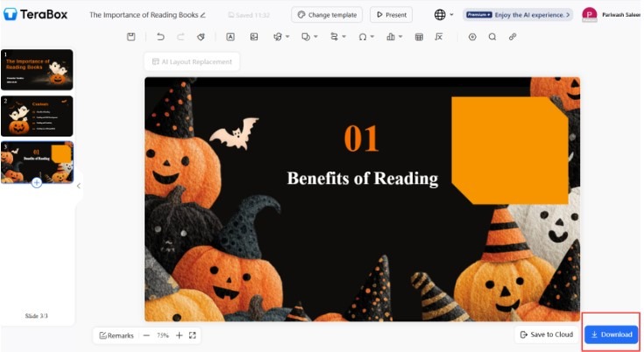This screenshot has width=644, height=352.
Task: Open the search magnifier tool
Action: 492,37
